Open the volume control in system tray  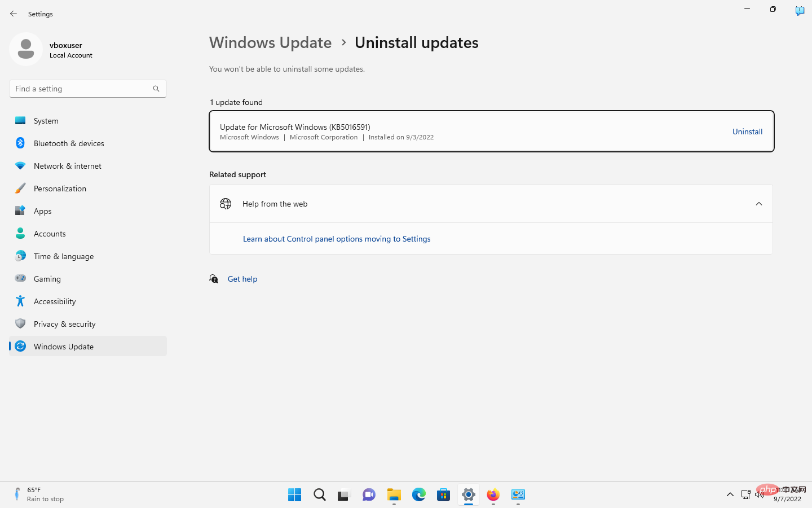click(760, 494)
